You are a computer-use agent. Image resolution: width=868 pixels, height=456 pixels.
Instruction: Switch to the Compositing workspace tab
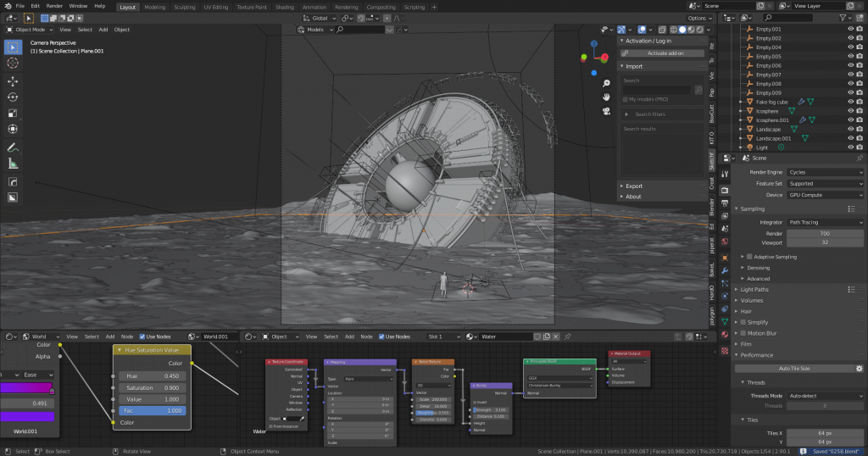pos(381,7)
